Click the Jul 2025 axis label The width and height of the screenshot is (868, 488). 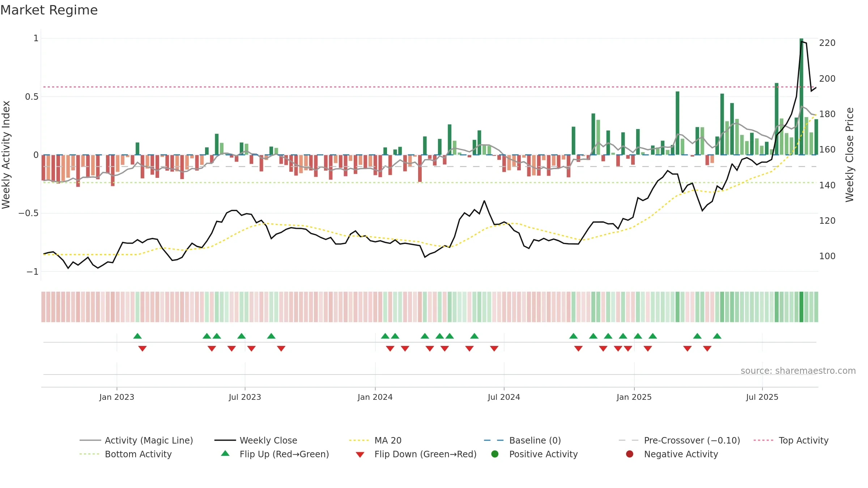coord(762,397)
